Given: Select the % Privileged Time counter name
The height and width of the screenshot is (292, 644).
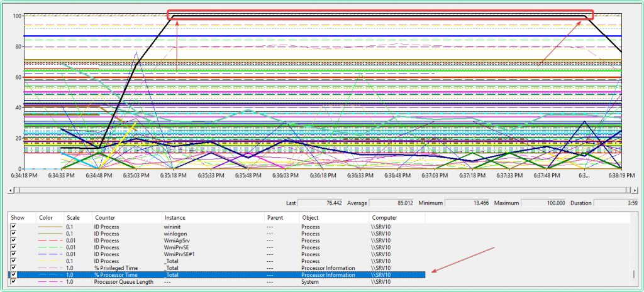Looking at the screenshot, I should tap(116, 268).
